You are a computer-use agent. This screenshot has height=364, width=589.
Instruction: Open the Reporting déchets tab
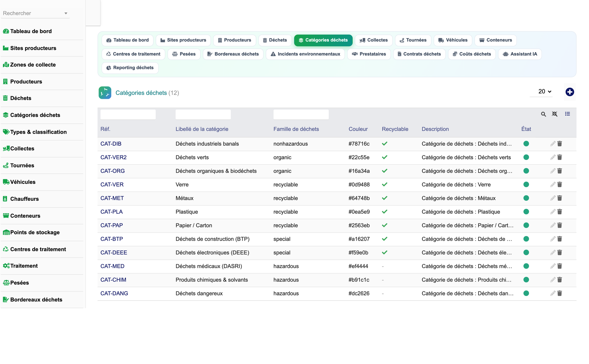click(130, 68)
